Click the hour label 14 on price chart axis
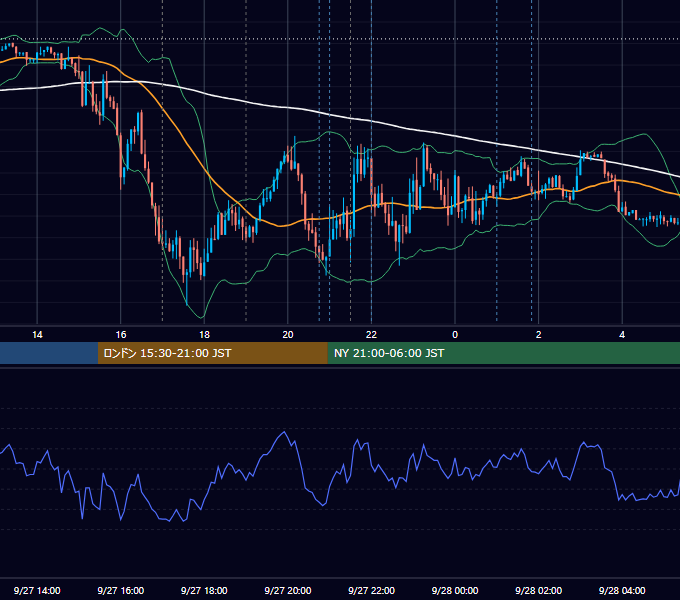 pos(37,335)
